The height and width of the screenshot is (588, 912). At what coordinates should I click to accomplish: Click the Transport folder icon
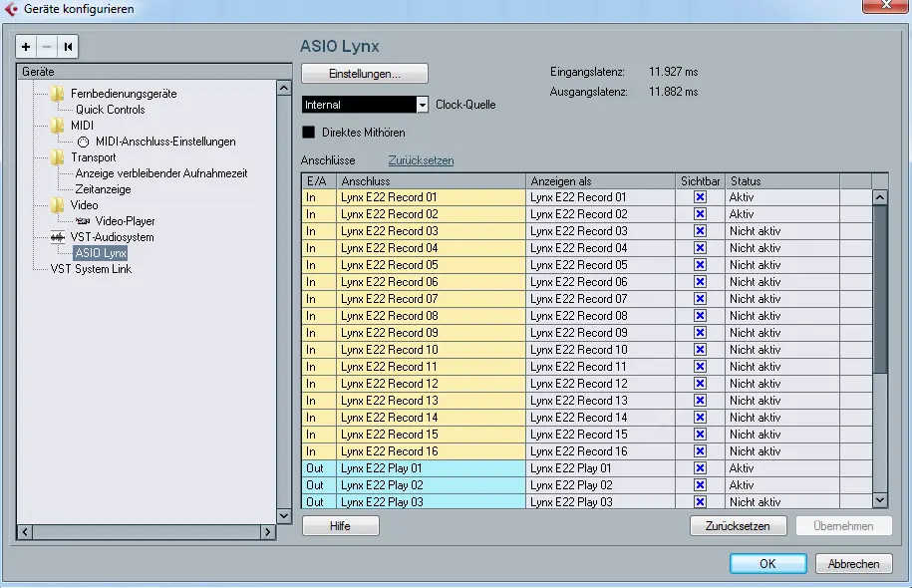tap(58, 157)
